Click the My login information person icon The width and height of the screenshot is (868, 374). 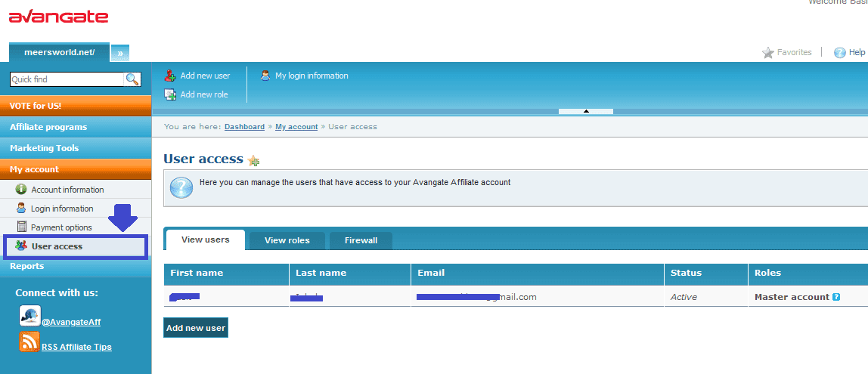[265, 76]
